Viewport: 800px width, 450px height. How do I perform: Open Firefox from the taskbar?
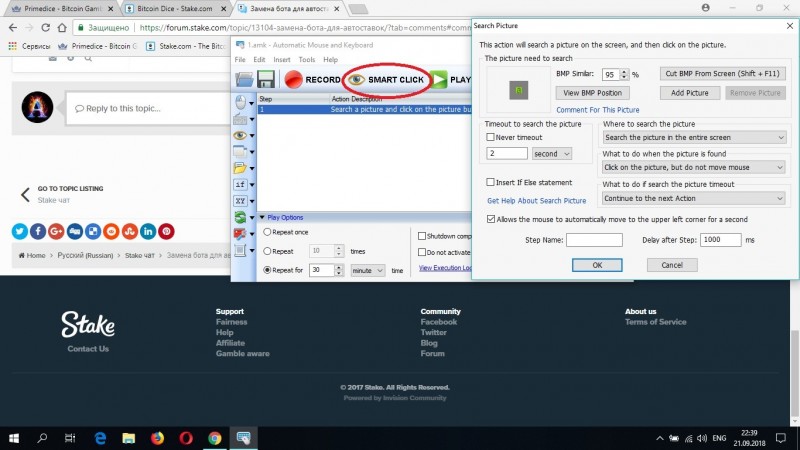[157, 438]
